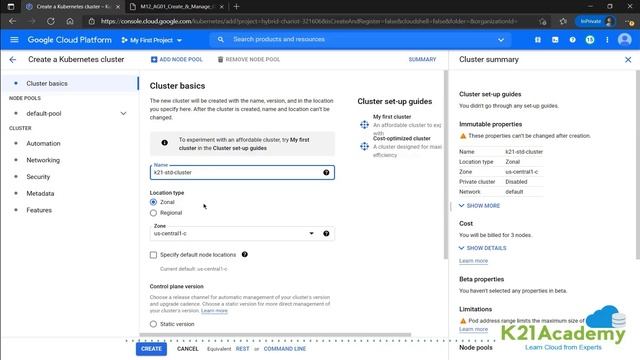
Task: Click the site info lock icon in address bar
Action: 92,21
